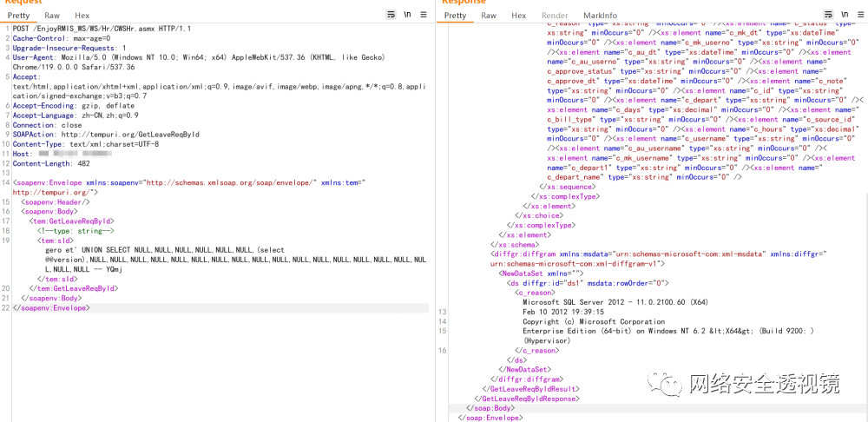
Task: Click the NewDataSet xmlns="" opening tag
Action: (542, 273)
